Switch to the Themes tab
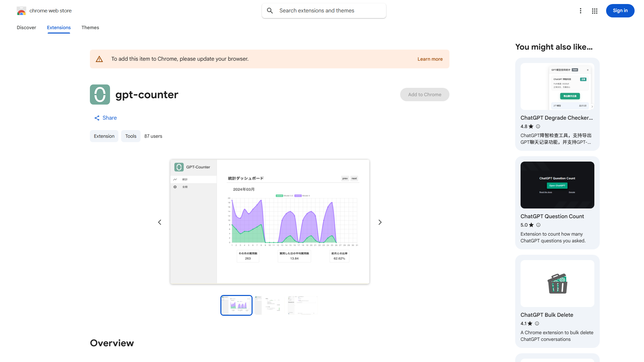This screenshot has width=644, height=362. [90, 27]
